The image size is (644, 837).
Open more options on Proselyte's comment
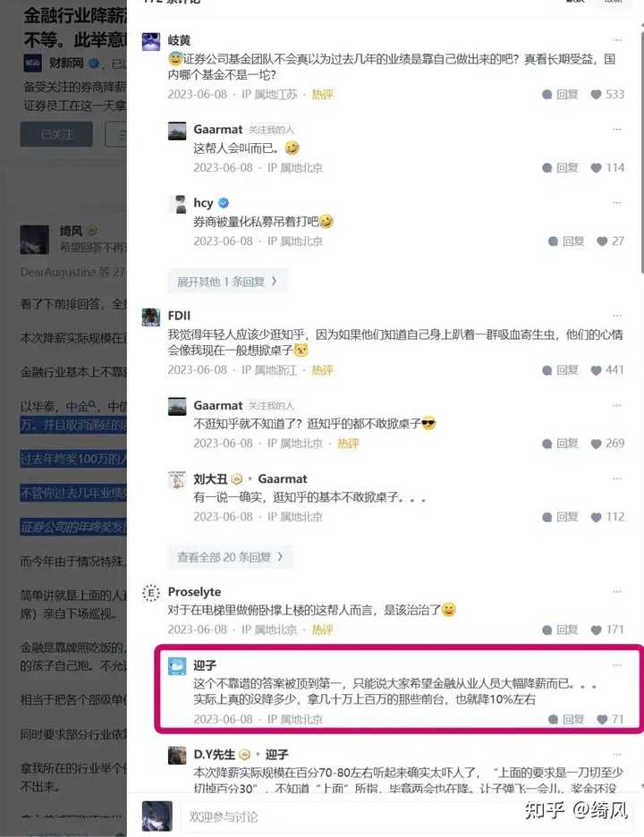(x=617, y=591)
